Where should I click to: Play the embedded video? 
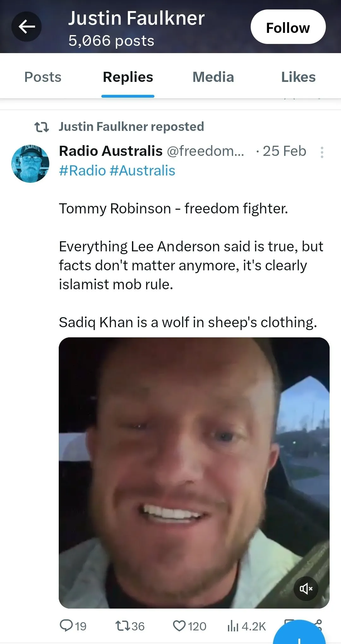(194, 473)
